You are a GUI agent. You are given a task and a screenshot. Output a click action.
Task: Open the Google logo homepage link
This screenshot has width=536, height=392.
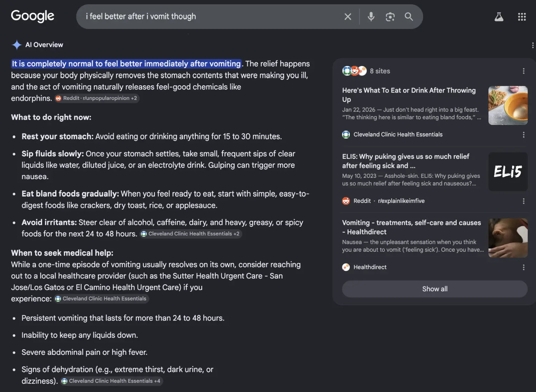pyautogui.click(x=33, y=16)
